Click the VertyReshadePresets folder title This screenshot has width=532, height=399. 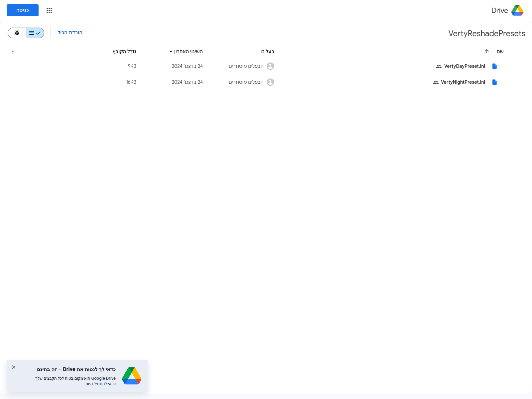487,34
